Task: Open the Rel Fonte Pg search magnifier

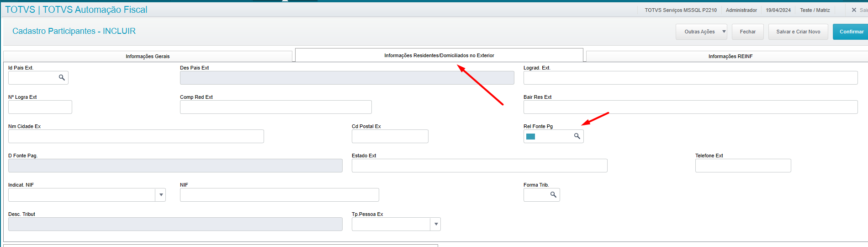Action: coord(577,136)
